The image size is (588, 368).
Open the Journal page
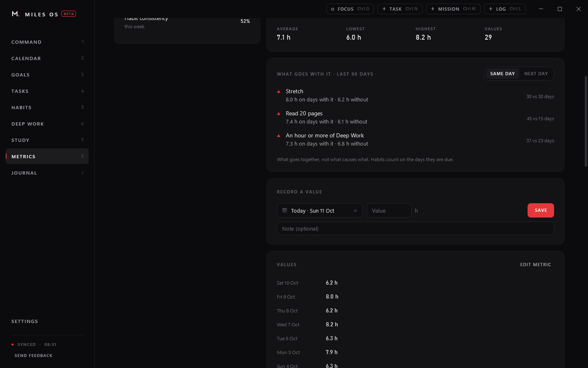47,173
